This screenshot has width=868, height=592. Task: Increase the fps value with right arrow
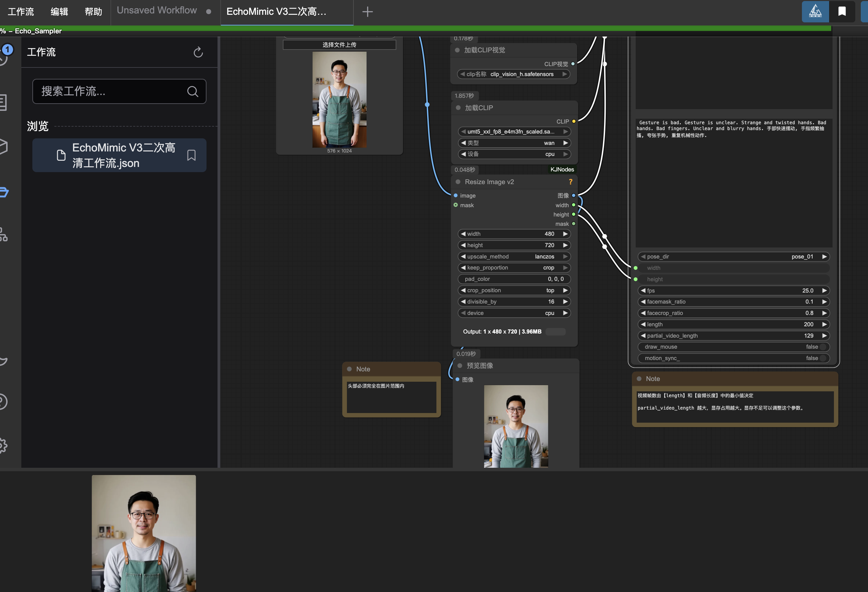click(824, 290)
